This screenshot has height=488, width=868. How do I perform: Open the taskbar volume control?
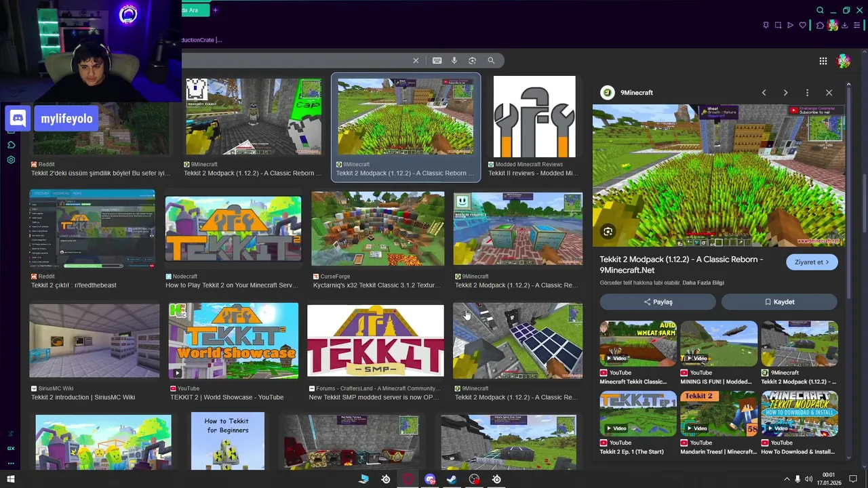click(808, 479)
